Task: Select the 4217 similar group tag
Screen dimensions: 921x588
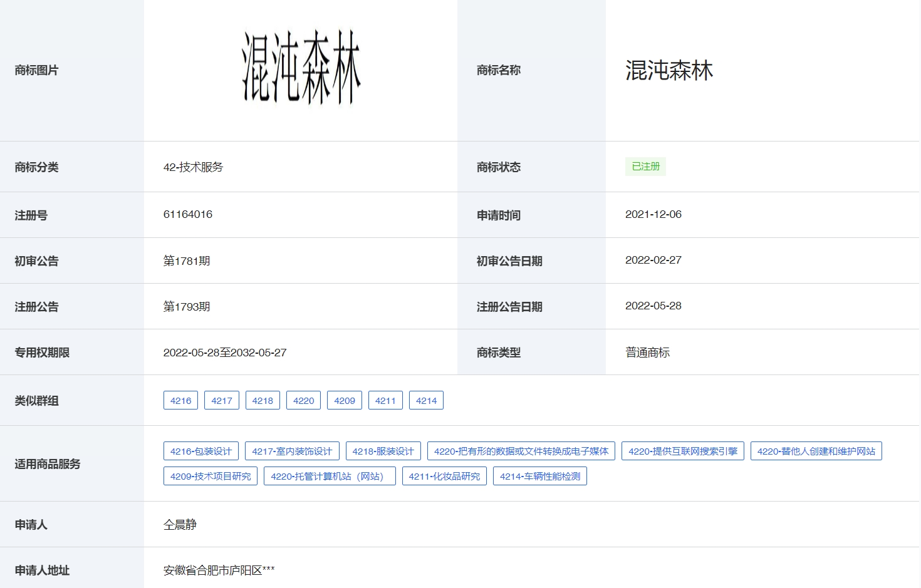Action: click(221, 400)
